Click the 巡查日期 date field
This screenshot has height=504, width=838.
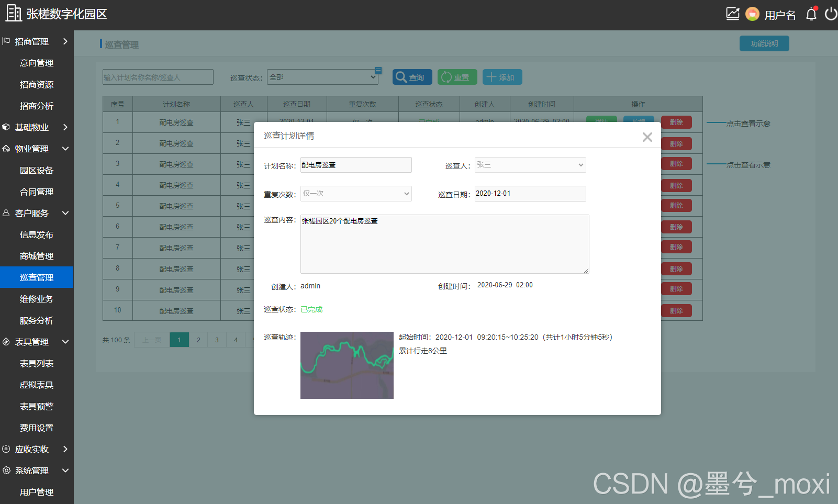[530, 194]
